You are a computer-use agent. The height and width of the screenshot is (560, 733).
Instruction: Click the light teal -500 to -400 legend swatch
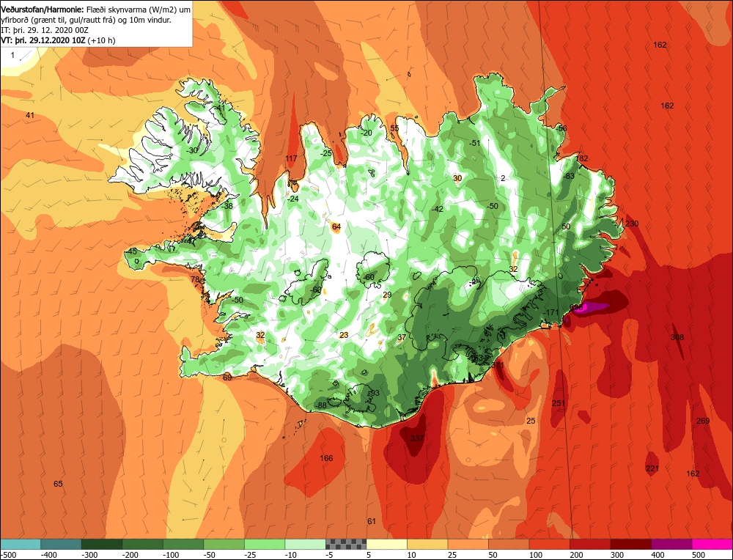tap(21, 544)
